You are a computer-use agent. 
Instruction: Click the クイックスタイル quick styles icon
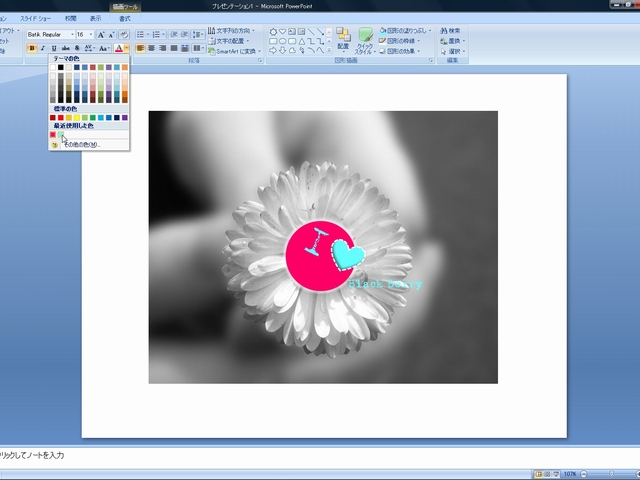pyautogui.click(x=366, y=40)
